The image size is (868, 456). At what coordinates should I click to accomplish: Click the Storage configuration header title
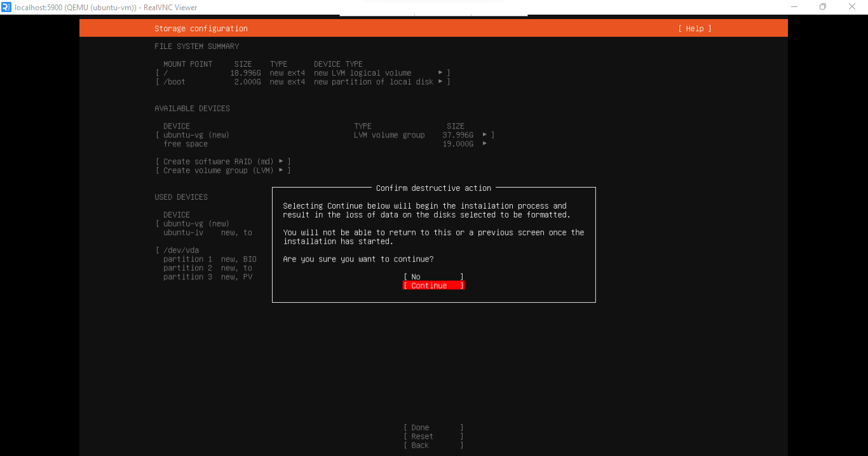pos(201,29)
